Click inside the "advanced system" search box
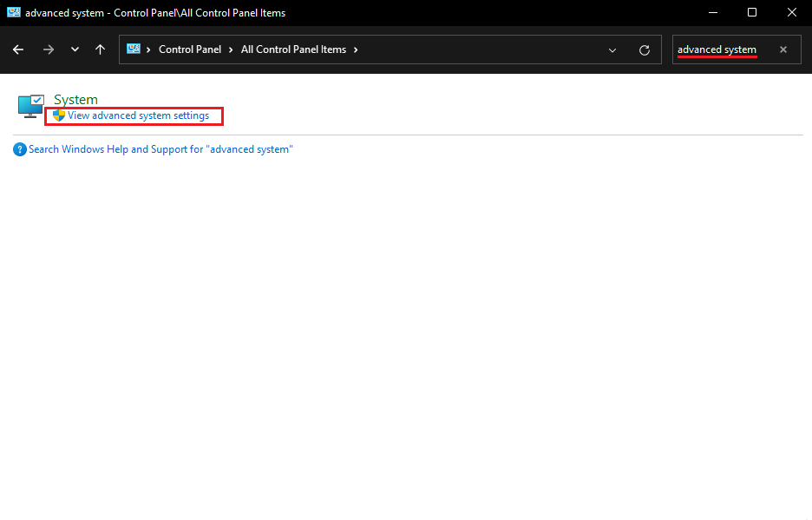The image size is (812, 520). pos(720,49)
